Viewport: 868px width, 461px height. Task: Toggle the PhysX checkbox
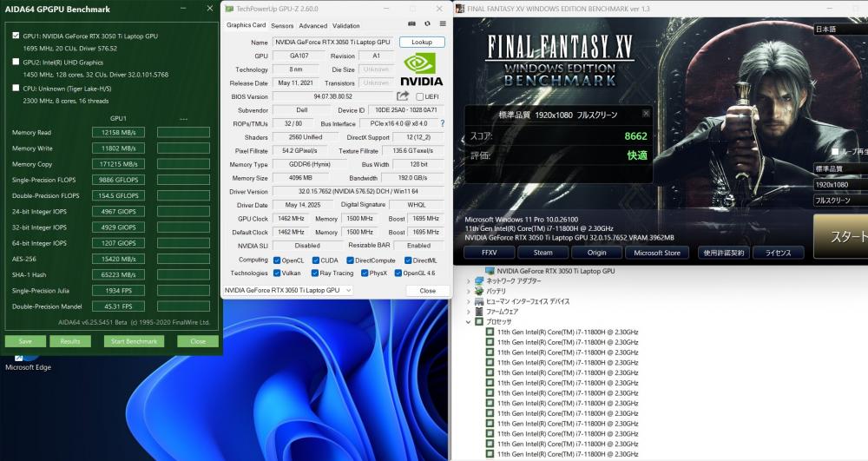(365, 273)
